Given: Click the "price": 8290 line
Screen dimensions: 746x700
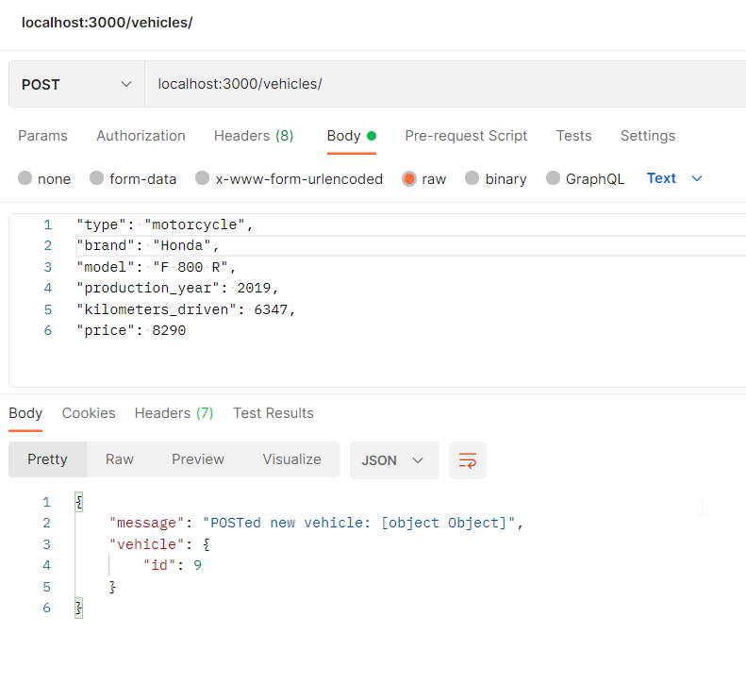Looking at the screenshot, I should [131, 330].
